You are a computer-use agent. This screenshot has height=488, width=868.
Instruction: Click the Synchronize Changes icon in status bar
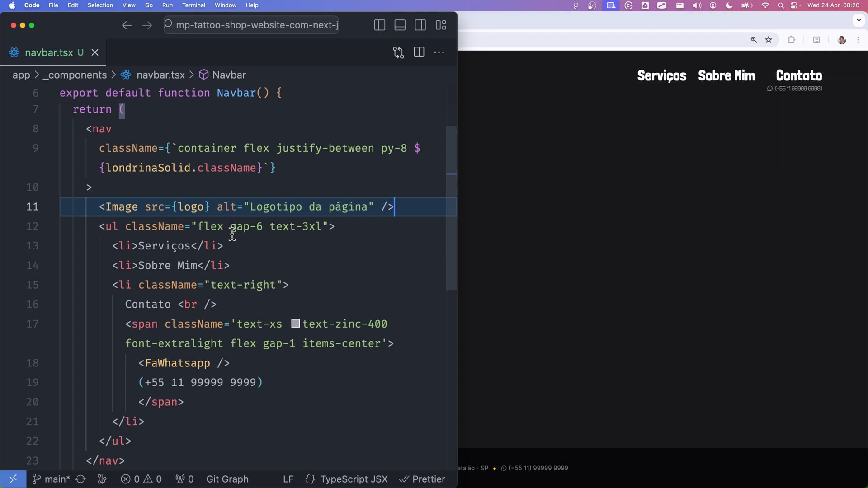[x=80, y=479]
